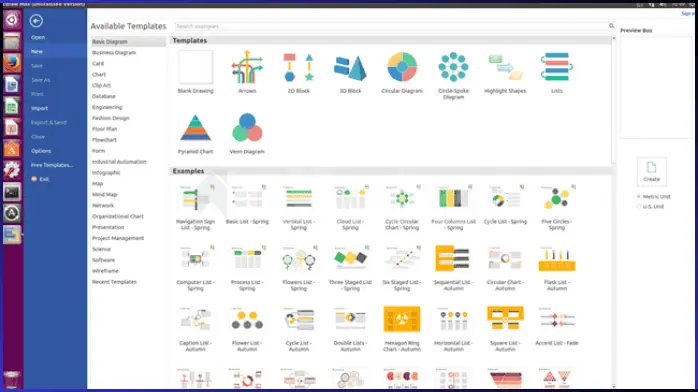
Task: Select the Organizational Chart category
Action: click(118, 216)
